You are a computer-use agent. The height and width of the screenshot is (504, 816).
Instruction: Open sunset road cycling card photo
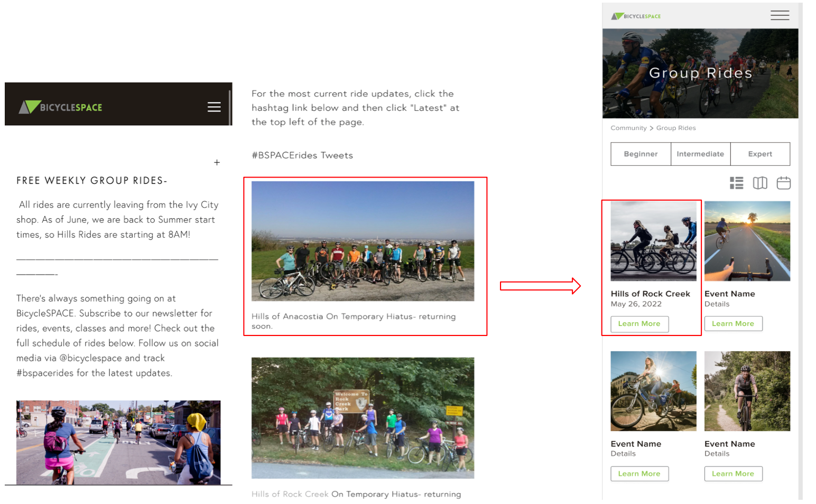pos(747,241)
